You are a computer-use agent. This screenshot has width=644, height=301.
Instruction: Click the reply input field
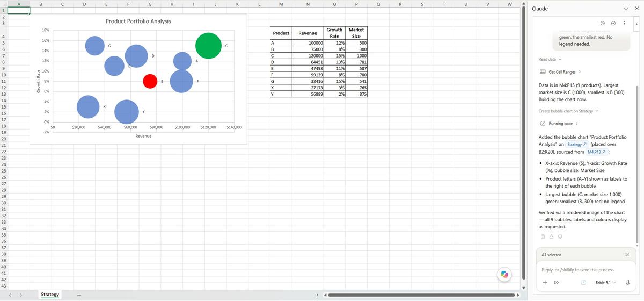coord(587,270)
